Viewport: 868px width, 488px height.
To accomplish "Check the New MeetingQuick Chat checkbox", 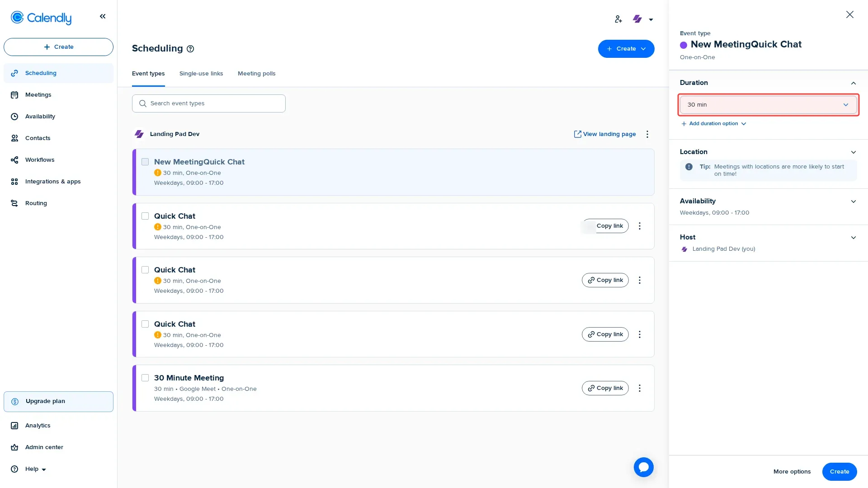I will [x=145, y=161].
